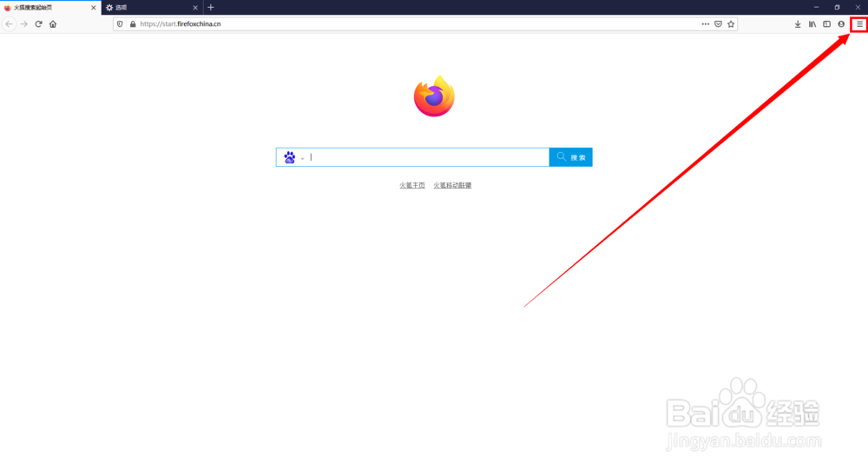This screenshot has height=470, width=868.
Task: Minimize the browser window
Action: (816, 7)
